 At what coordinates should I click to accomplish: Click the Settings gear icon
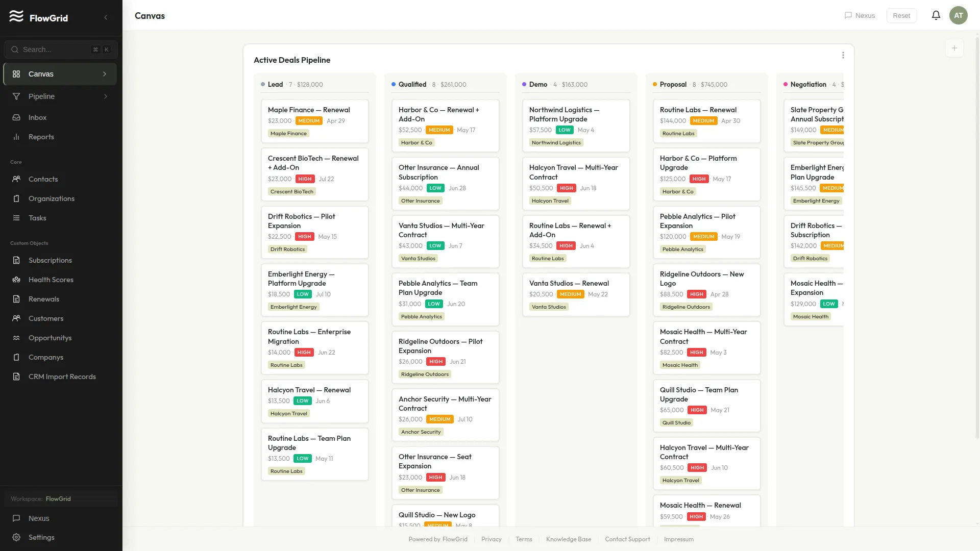pyautogui.click(x=16, y=538)
